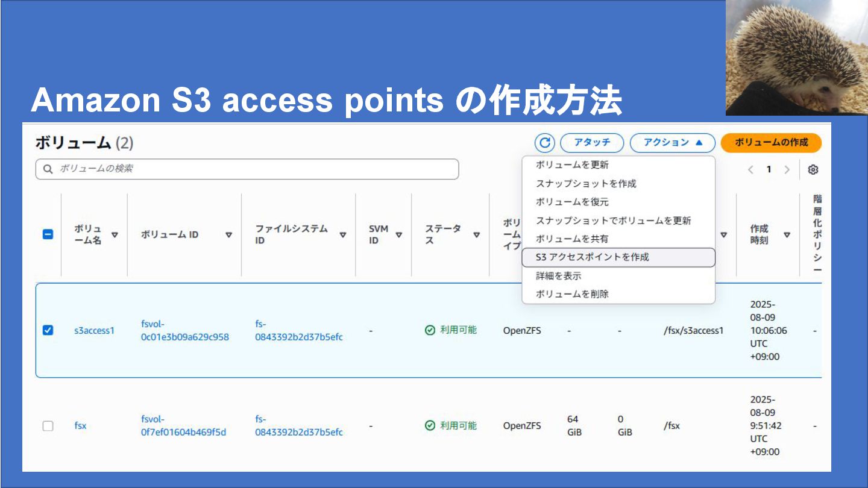Click sort arrow left of 作成時刻 column
The width and height of the screenshot is (868, 488).
click(724, 235)
